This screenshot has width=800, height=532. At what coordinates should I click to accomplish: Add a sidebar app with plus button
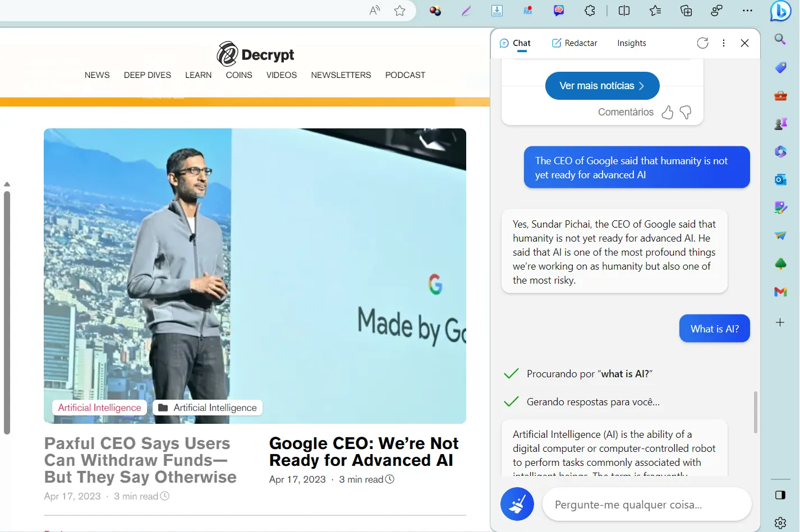[780, 322]
